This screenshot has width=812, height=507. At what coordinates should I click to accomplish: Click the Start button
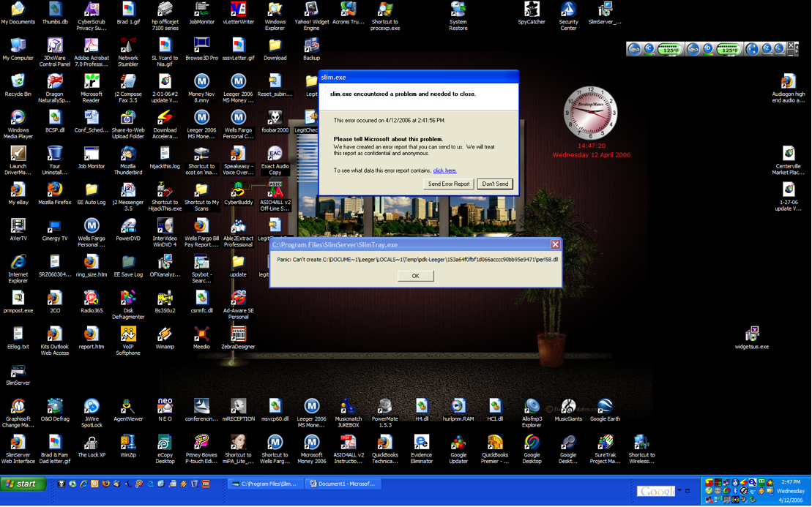[x=23, y=484]
